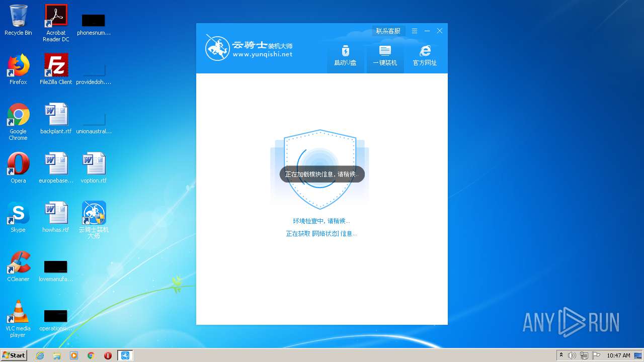
Task: Open the network tray icon
Action: pyautogui.click(x=584, y=355)
